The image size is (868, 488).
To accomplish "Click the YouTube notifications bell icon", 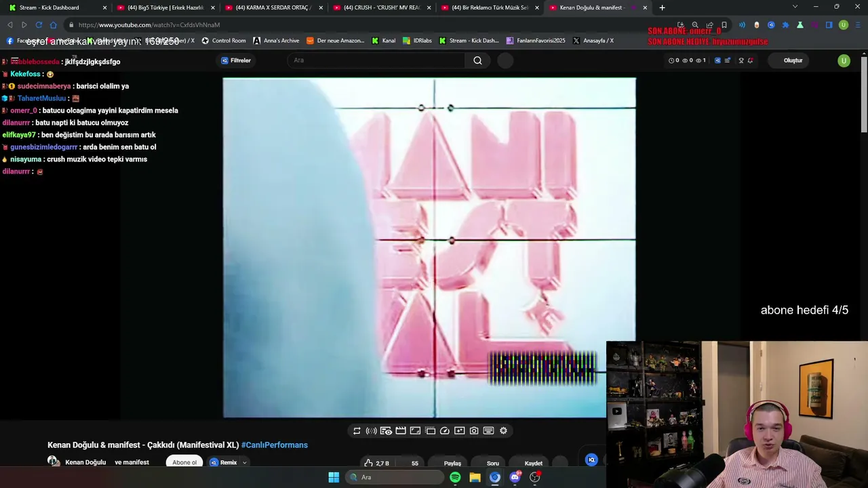I will (x=750, y=60).
